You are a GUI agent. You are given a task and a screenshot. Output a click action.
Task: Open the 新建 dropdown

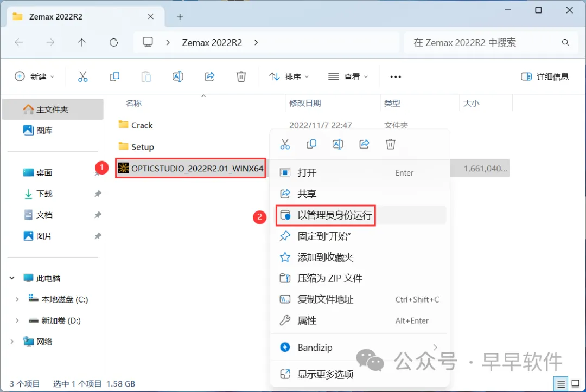[x=34, y=76]
